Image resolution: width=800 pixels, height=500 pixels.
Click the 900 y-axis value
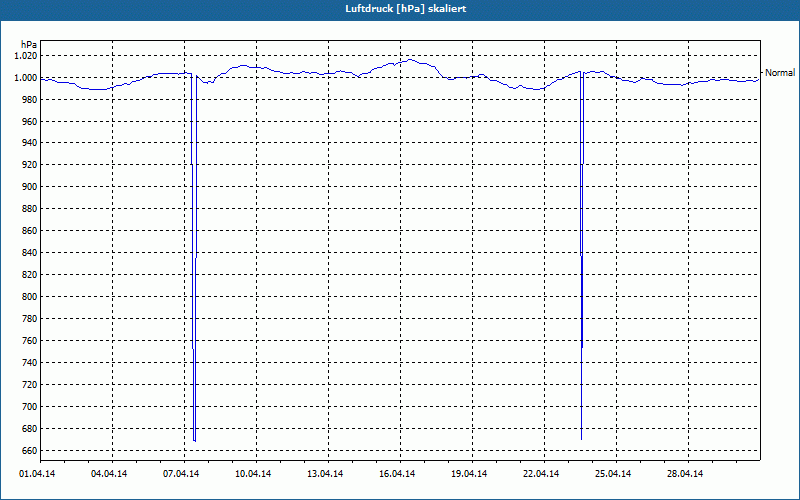[x=30, y=187]
